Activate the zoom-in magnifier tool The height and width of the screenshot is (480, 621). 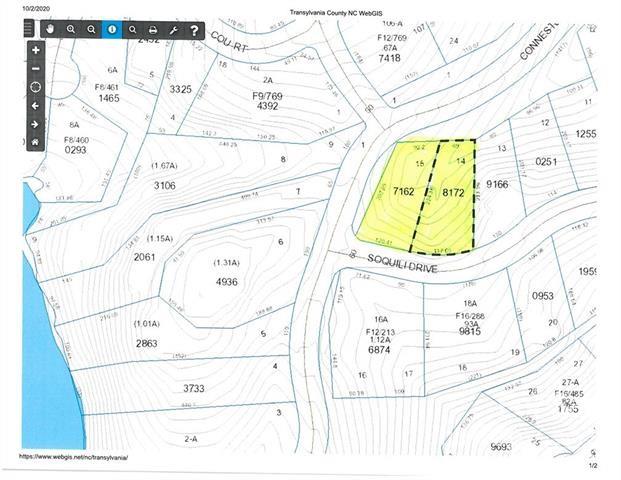[72, 30]
